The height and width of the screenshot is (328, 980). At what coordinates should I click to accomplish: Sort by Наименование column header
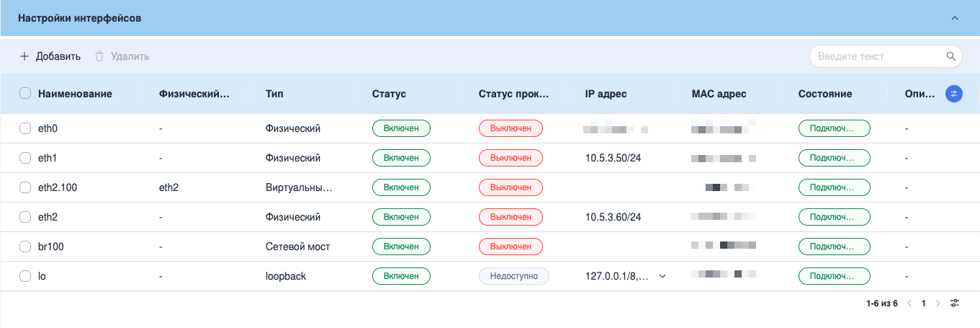[75, 94]
